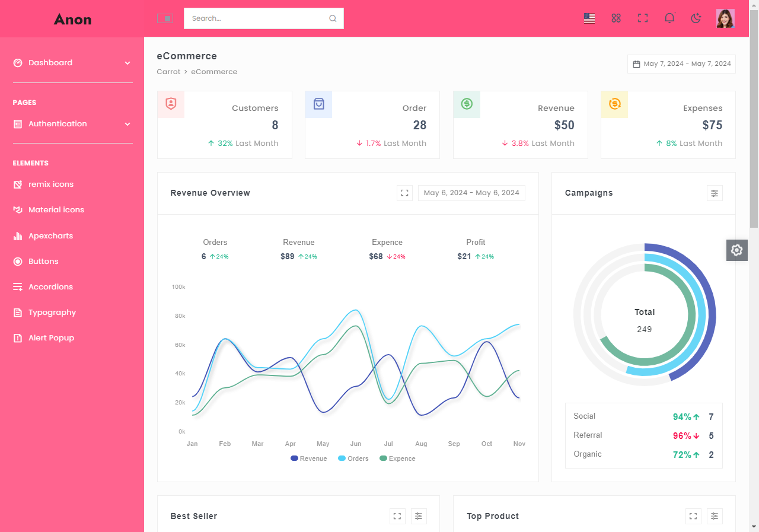
Task: Click the Carrot breadcrumb link
Action: click(168, 72)
